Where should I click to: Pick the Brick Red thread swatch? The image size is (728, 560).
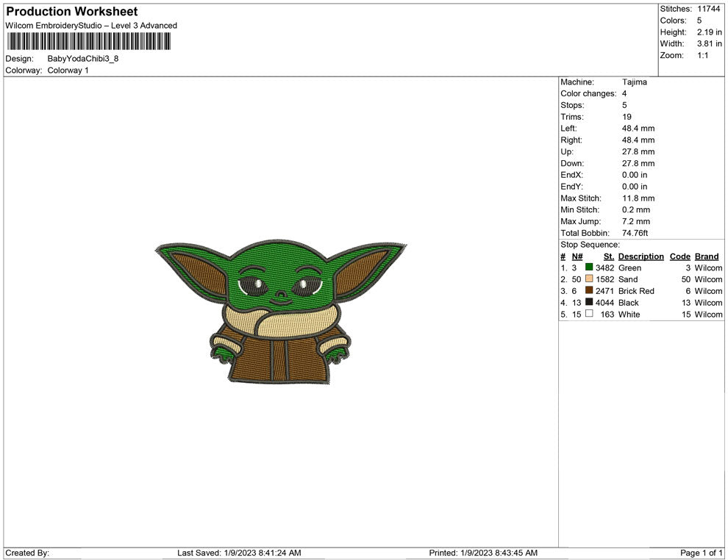[x=589, y=291]
